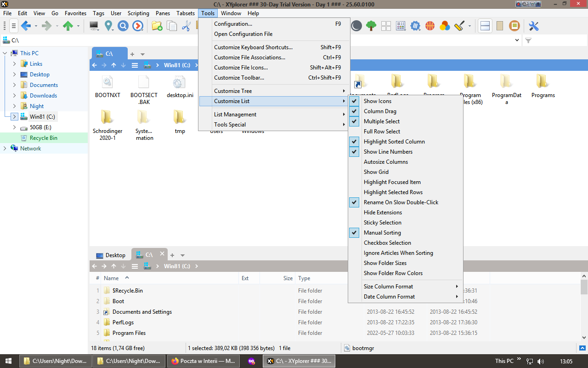Click the scissors Cut toolbar icon

click(186, 26)
